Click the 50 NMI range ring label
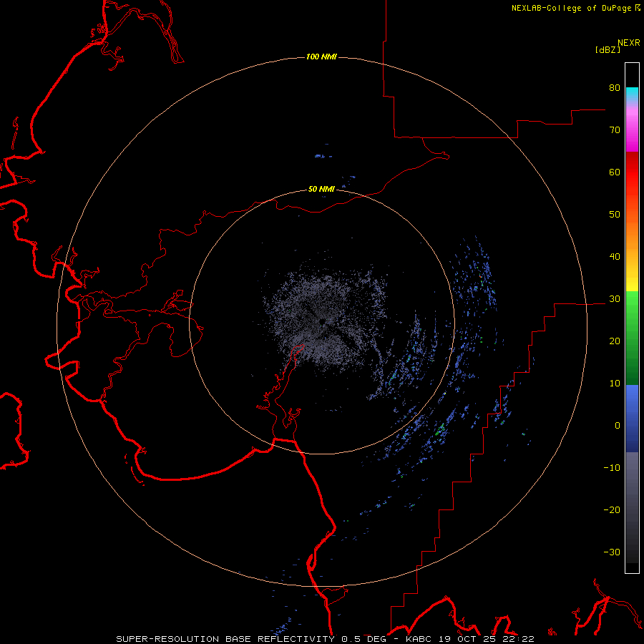Viewport: 644px width, 644px height. coord(321,190)
